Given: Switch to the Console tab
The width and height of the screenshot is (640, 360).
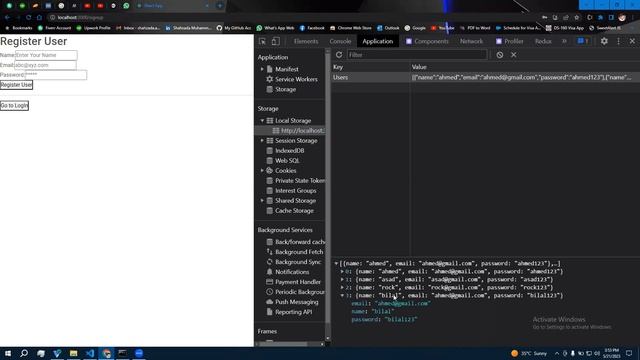Looking at the screenshot, I should coord(340,41).
